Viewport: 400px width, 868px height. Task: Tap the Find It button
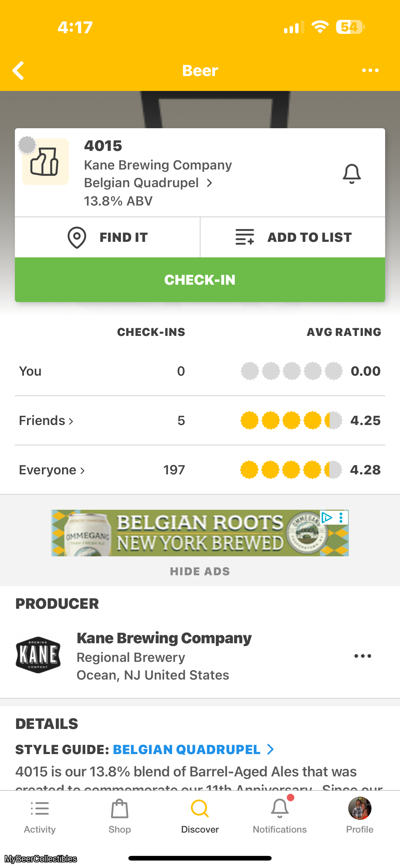coord(107,237)
